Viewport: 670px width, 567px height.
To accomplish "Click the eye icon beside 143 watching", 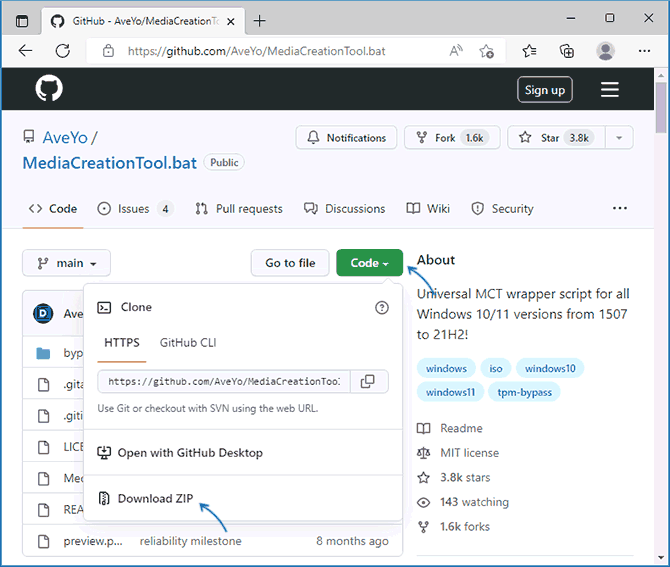I will point(423,502).
